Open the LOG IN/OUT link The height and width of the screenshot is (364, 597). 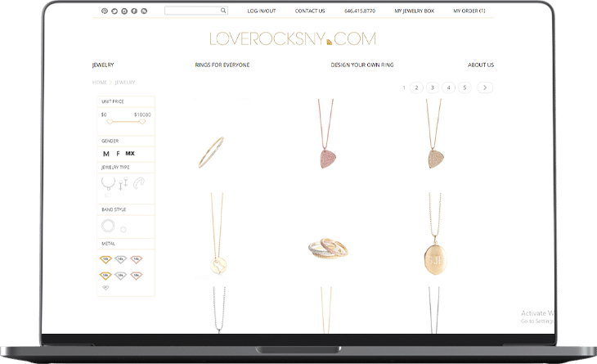262,11
